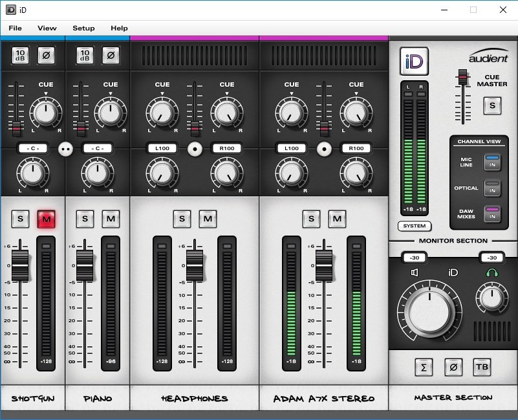Click the Shotgun lower pan knob
The image size is (518, 420).
point(33,173)
